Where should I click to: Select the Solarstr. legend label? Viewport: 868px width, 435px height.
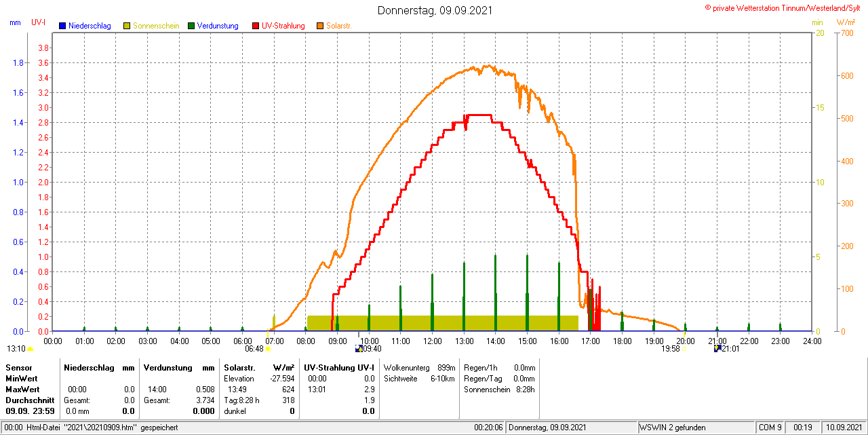[338, 26]
